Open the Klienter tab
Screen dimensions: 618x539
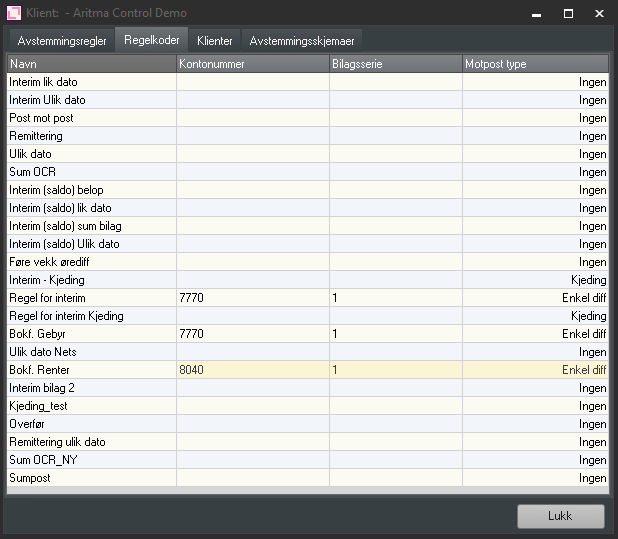coord(214,41)
